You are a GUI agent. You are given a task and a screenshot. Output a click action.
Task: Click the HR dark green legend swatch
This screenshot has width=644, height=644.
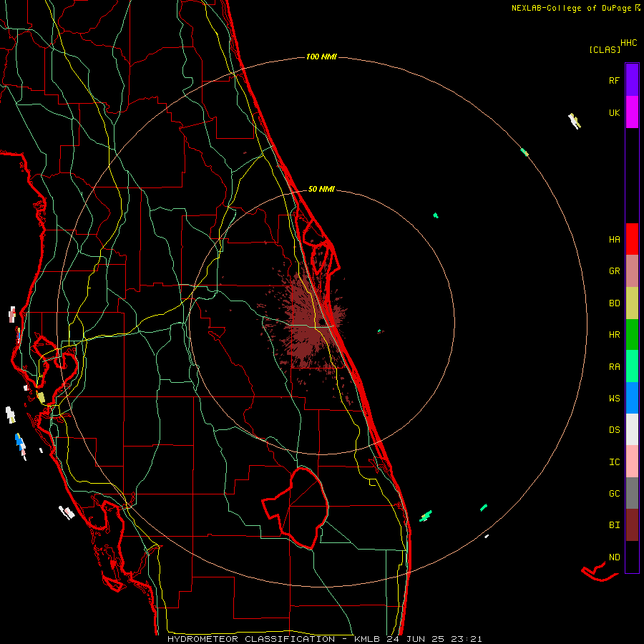tap(632, 335)
